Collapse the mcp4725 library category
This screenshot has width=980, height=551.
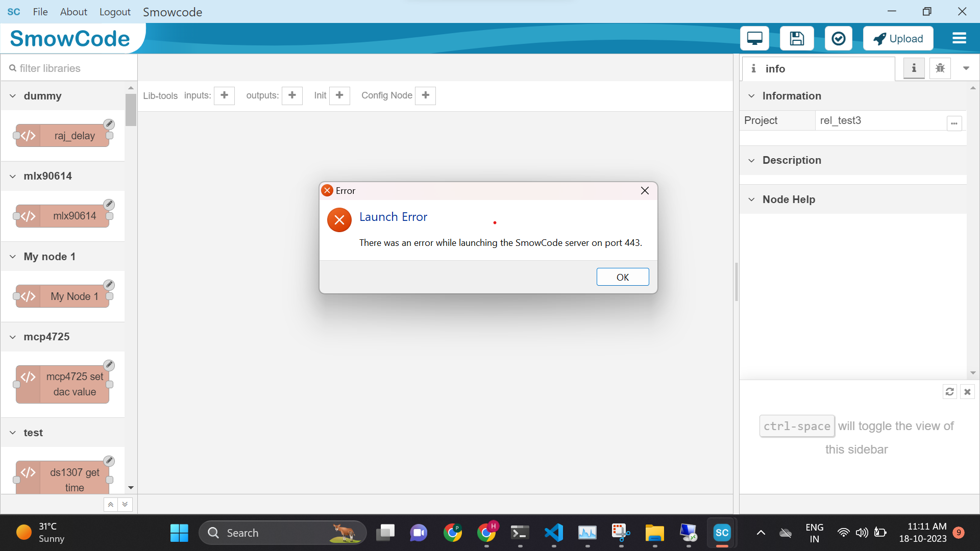click(13, 337)
